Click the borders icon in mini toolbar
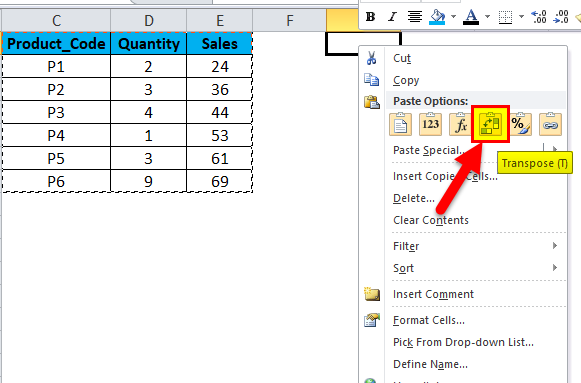The width and height of the screenshot is (581, 383). (505, 17)
